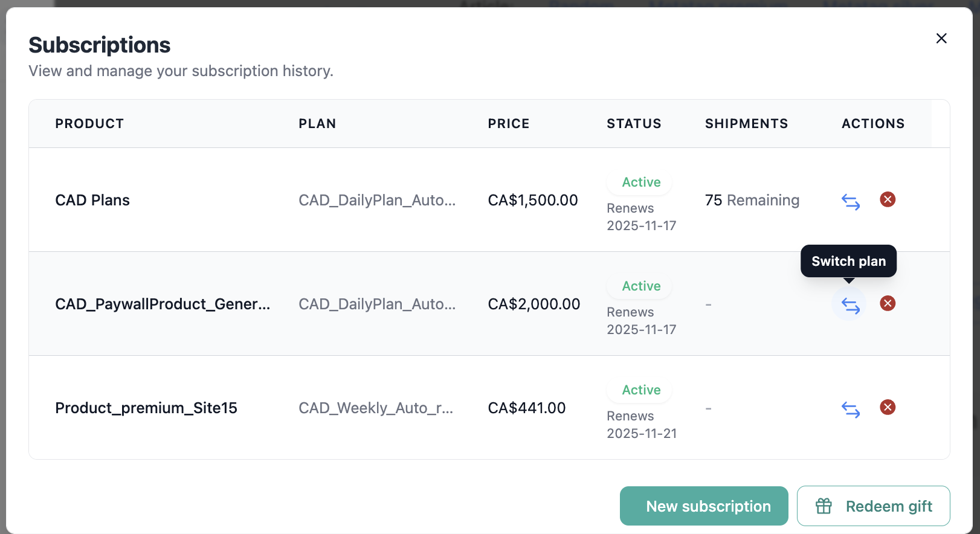Click the PRODUCT column header
Image resolution: width=980 pixels, height=534 pixels.
point(89,124)
